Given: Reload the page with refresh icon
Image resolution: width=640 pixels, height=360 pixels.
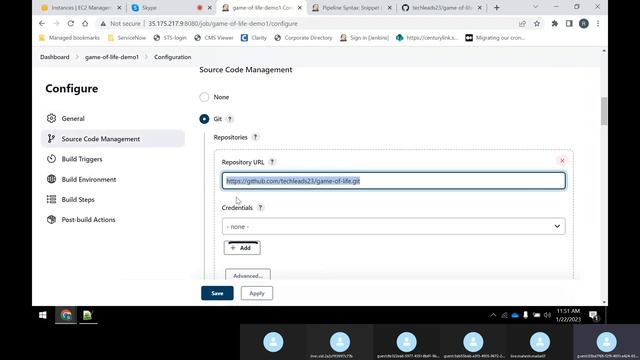Looking at the screenshot, I should 71,24.
